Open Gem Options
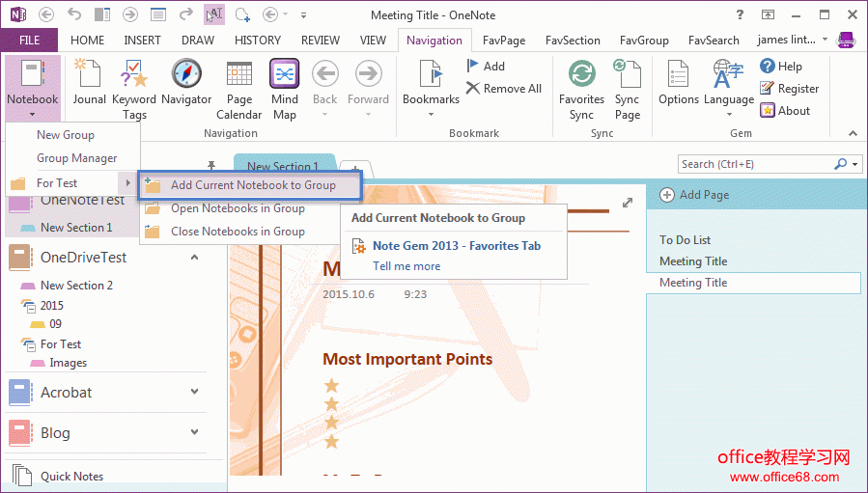 pos(679,83)
